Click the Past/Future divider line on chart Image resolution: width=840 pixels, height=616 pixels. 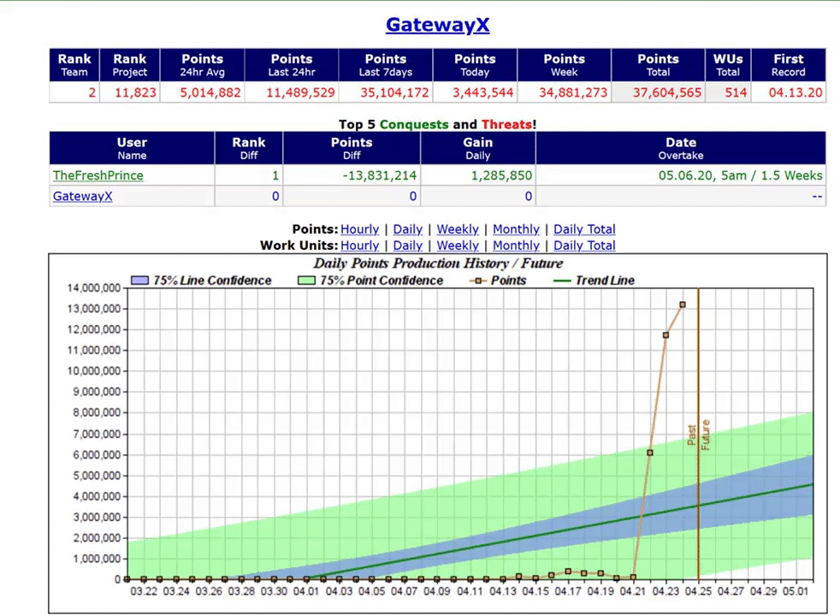point(699,434)
